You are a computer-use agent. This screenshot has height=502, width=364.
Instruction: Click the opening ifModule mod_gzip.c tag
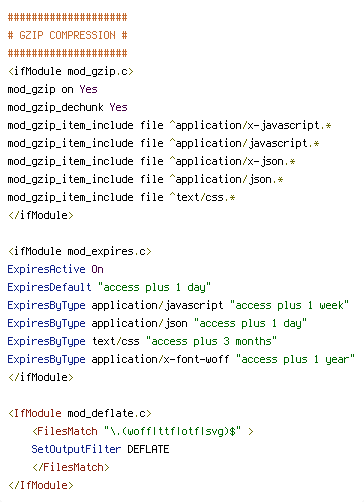71,71
